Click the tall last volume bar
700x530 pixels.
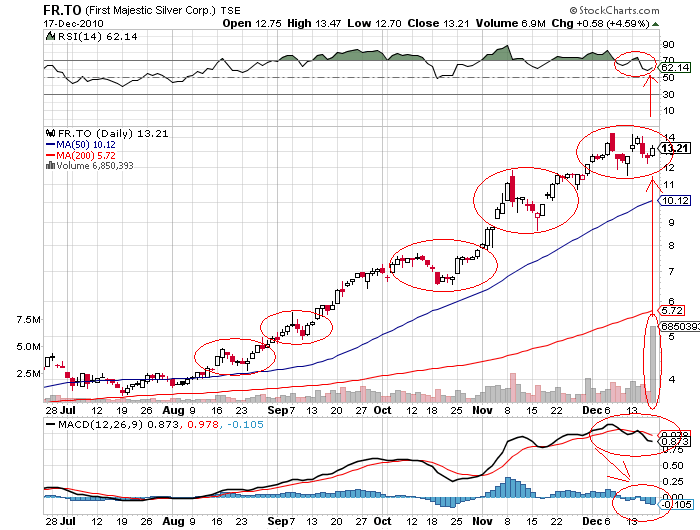(x=653, y=364)
